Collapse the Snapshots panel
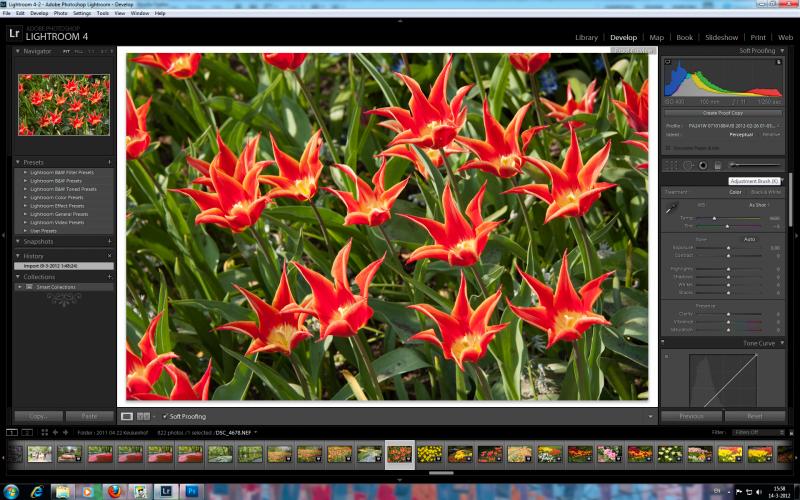This screenshot has width=800, height=500. pyautogui.click(x=17, y=241)
